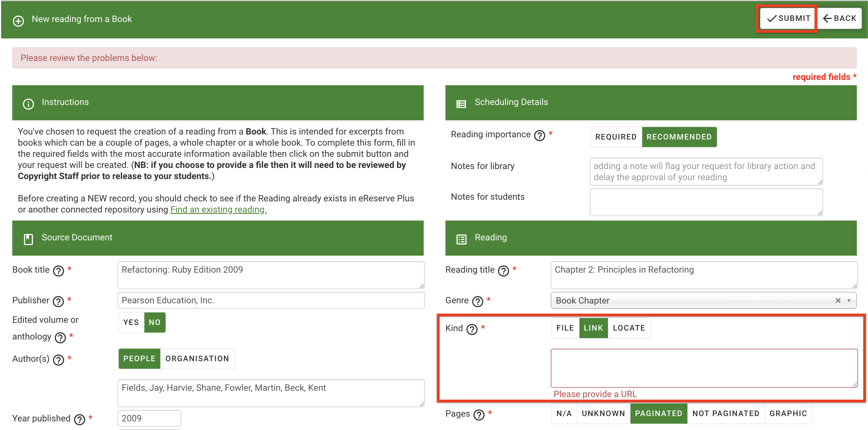The height and width of the screenshot is (430, 868).
Task: Click the empty URL field under Kind
Action: 703,367
